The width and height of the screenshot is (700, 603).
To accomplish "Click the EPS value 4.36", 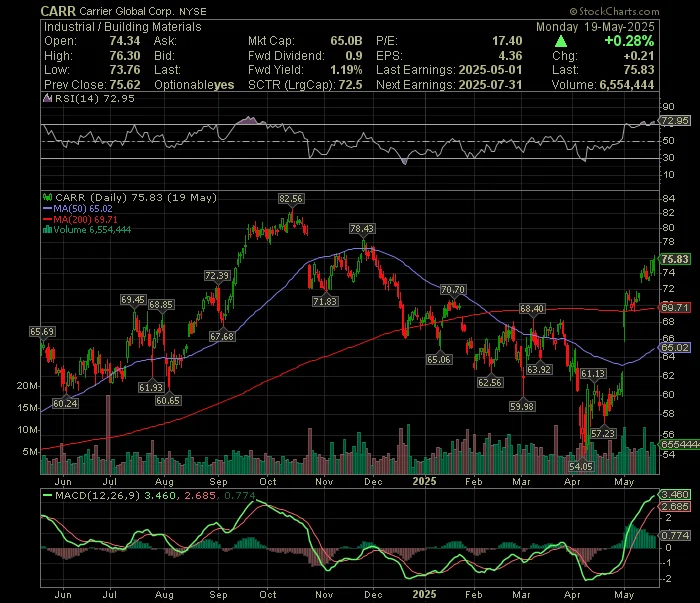I will [x=510, y=56].
